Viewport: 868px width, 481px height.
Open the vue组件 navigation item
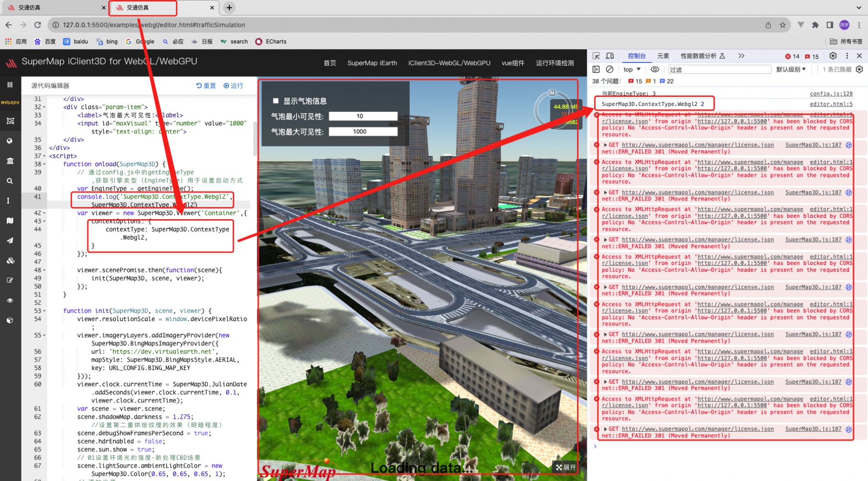click(513, 63)
